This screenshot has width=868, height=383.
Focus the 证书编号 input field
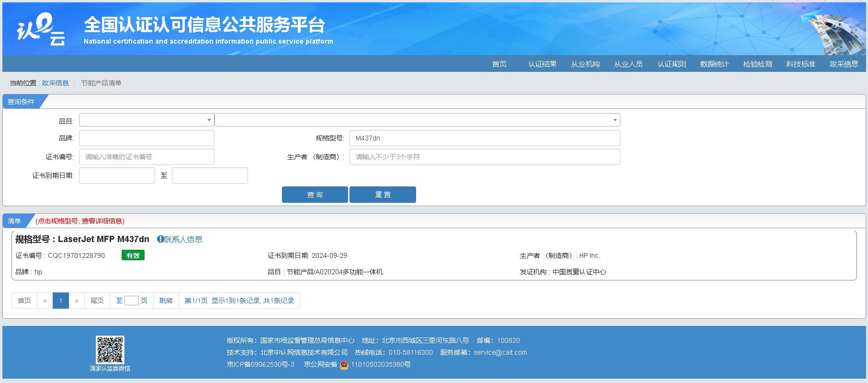tap(147, 157)
